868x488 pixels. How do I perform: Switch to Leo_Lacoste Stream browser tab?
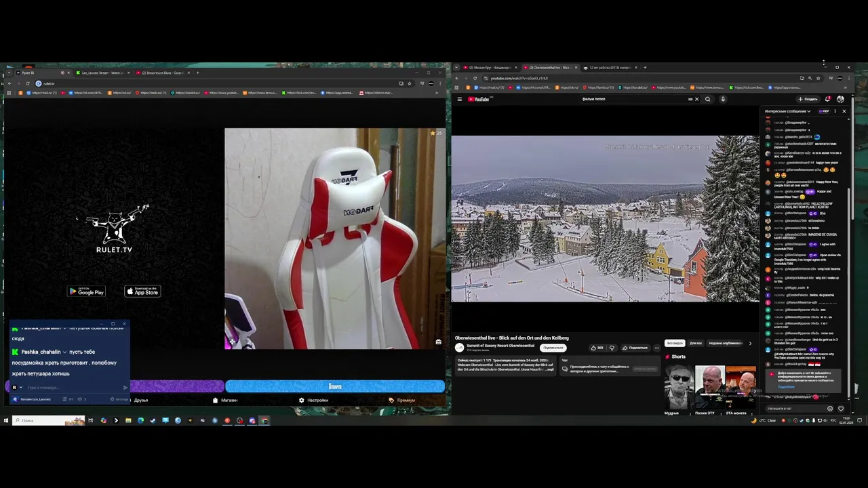coord(102,73)
